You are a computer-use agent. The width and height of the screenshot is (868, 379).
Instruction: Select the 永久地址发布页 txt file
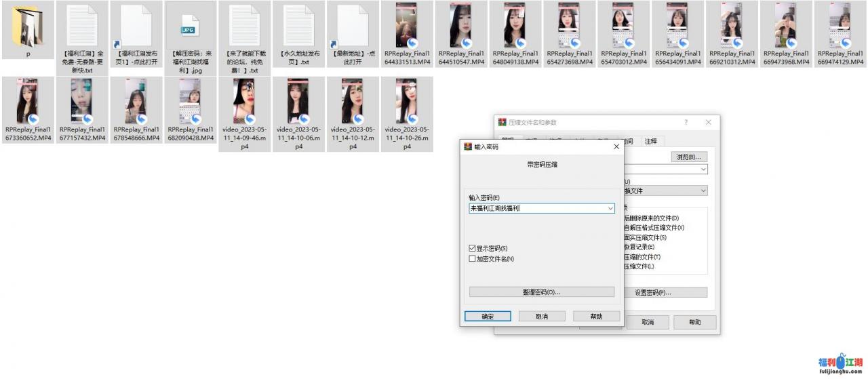click(x=298, y=28)
